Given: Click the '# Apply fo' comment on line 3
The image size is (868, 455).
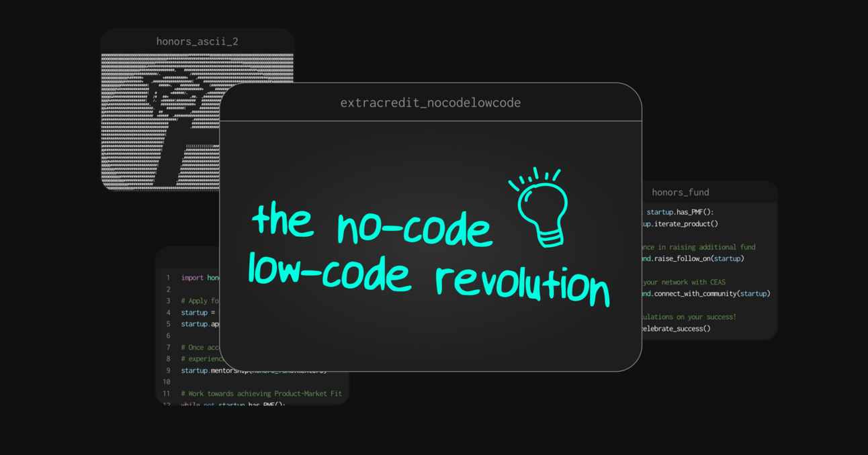Looking at the screenshot, I should [200, 301].
